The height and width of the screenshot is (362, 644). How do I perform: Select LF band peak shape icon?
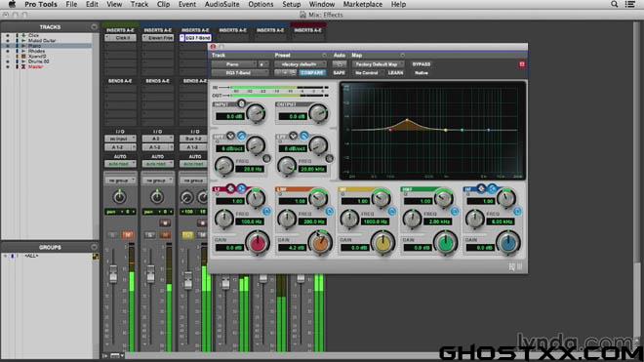[x=231, y=188]
